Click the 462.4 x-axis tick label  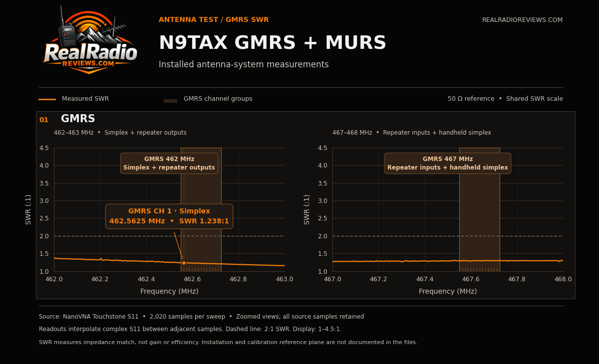point(146,279)
